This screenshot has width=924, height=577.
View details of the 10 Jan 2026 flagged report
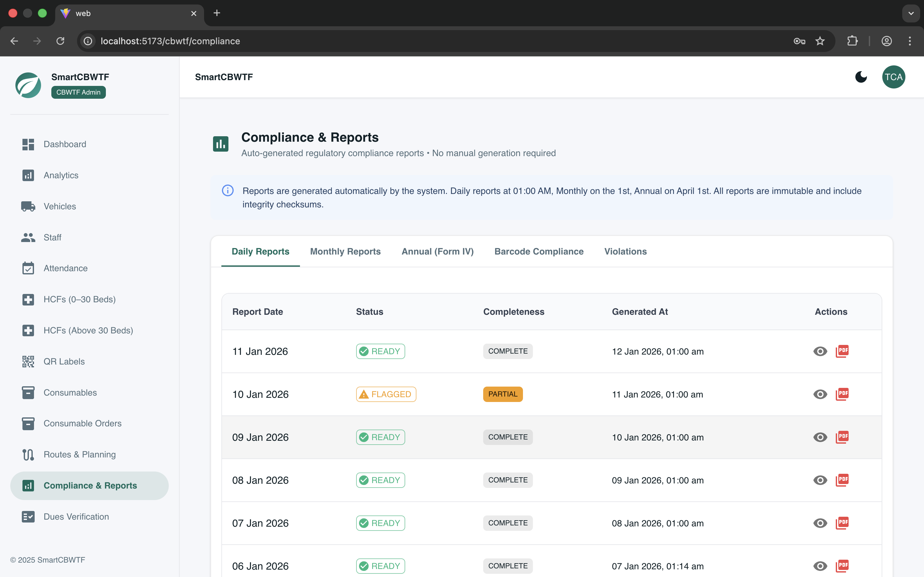pyautogui.click(x=820, y=394)
